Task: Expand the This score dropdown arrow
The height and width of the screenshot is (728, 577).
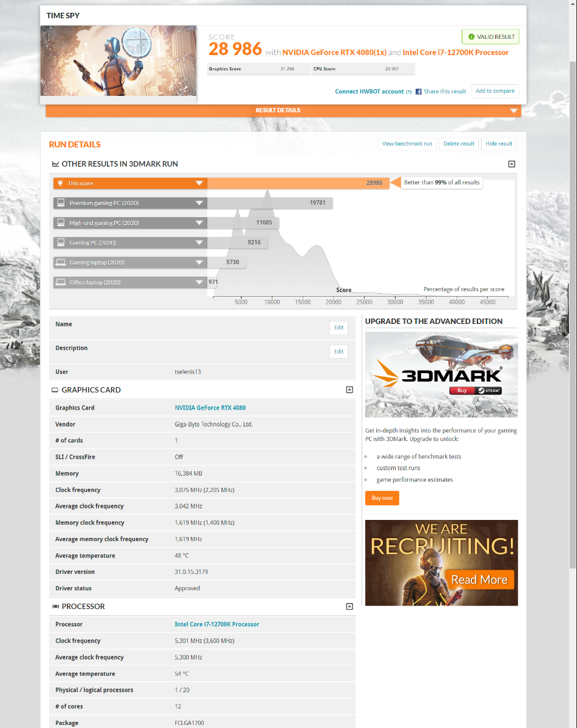Action: (x=199, y=183)
